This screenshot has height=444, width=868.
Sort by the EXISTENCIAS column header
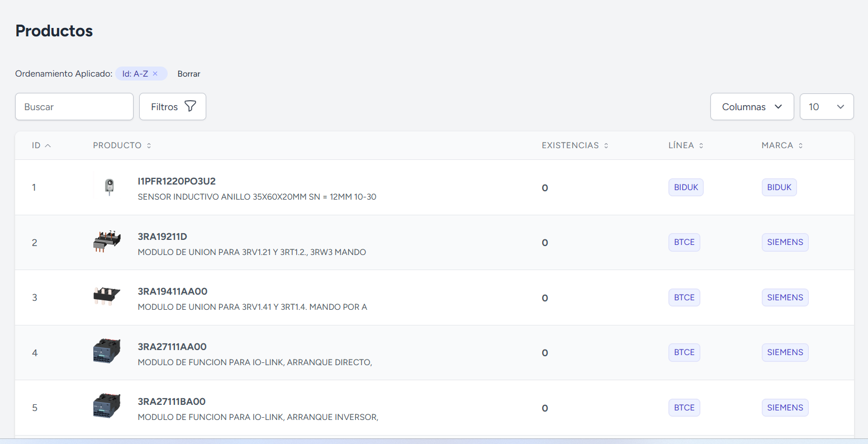click(x=575, y=145)
